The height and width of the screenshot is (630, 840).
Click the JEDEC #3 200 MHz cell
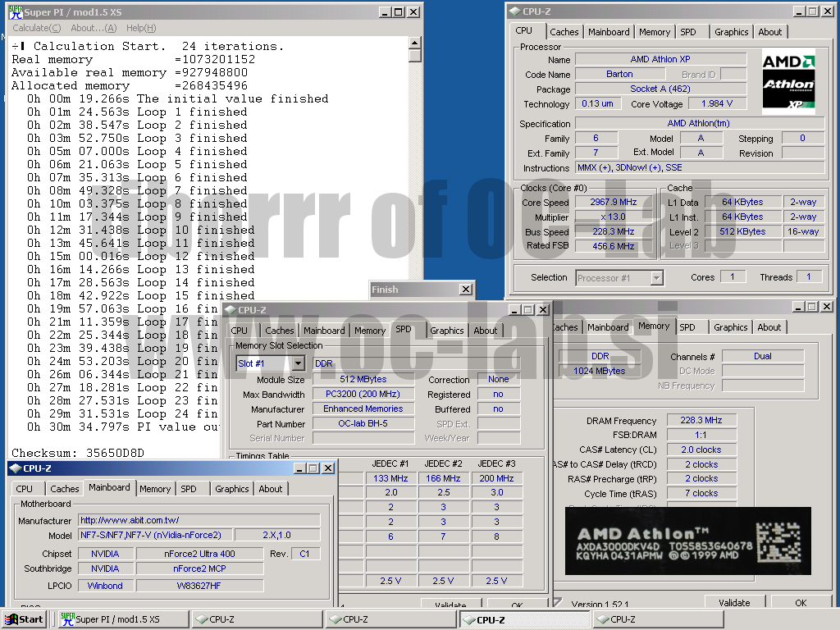[496, 478]
